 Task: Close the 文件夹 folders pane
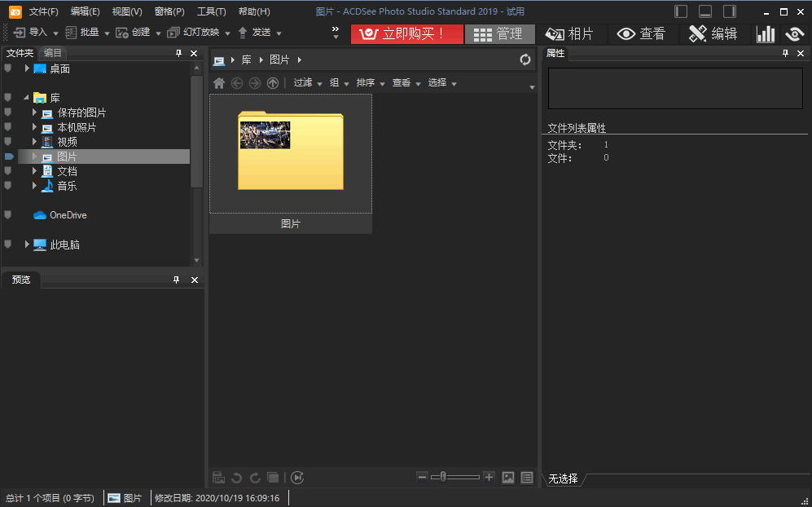tap(194, 54)
